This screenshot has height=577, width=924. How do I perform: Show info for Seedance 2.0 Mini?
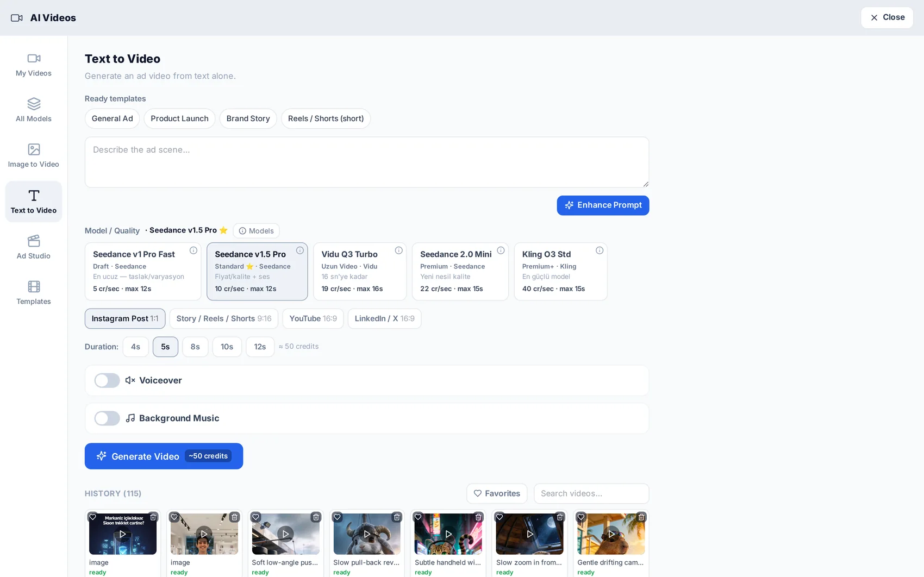501,250
